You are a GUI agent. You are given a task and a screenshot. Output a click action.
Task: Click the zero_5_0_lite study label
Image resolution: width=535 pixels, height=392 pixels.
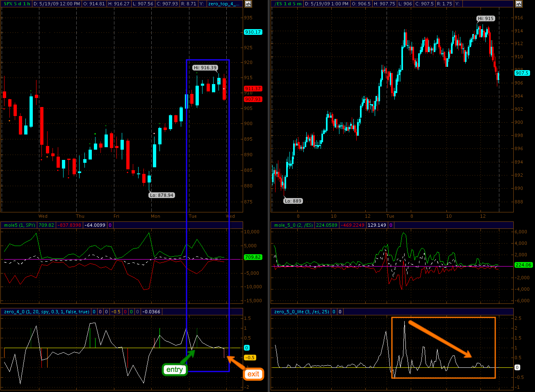coord(301,312)
